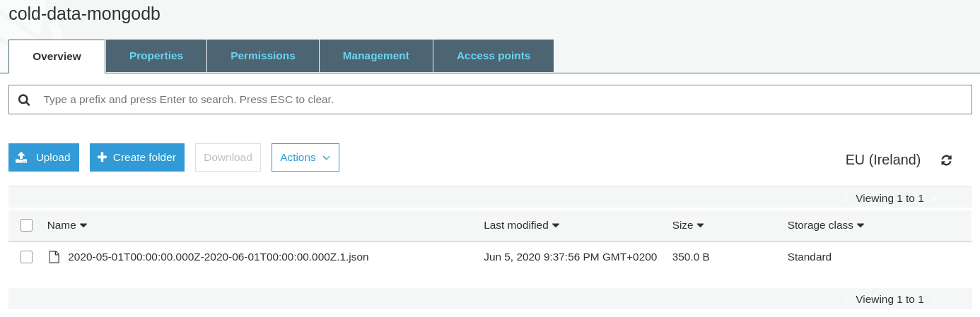This screenshot has height=317, width=980.
Task: Open the Permissions tab
Action: click(263, 56)
